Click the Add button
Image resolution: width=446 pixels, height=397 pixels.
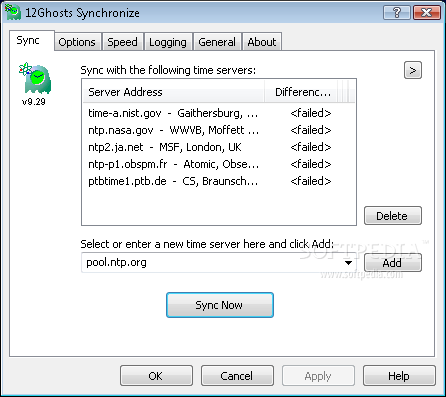click(392, 263)
